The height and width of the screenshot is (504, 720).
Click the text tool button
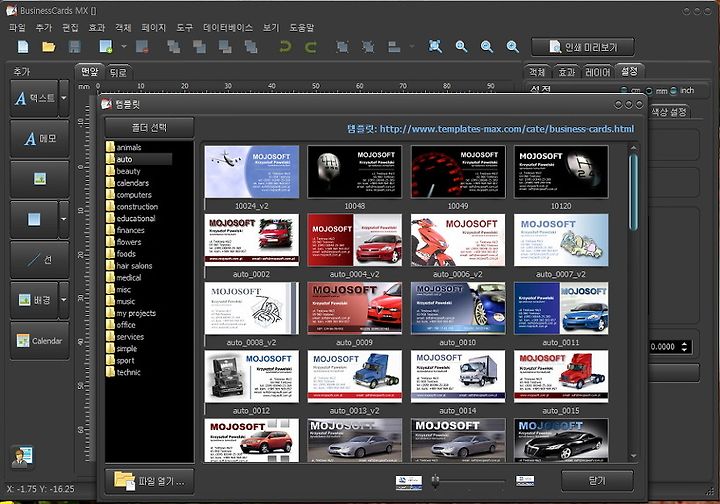coord(34,98)
